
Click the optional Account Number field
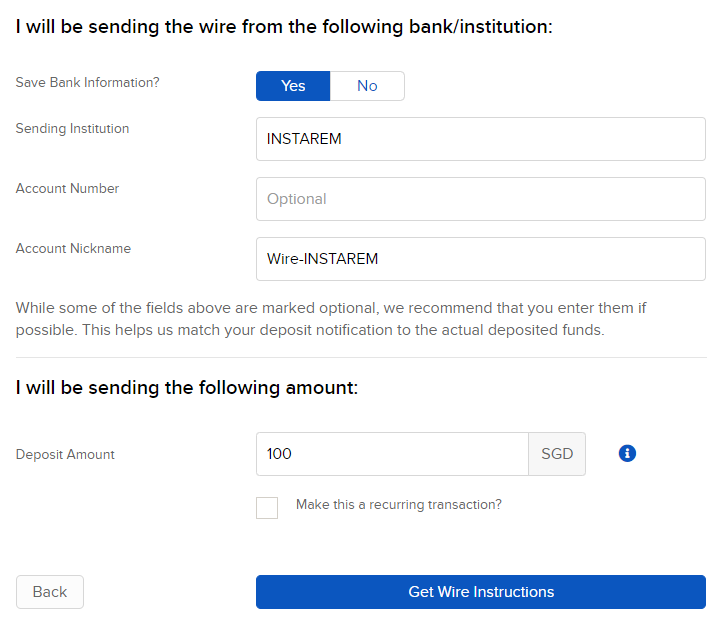(x=481, y=199)
